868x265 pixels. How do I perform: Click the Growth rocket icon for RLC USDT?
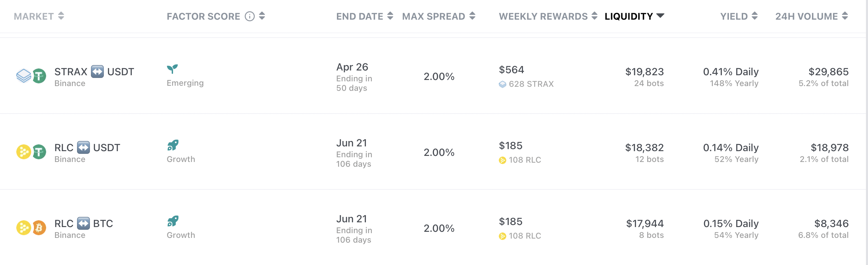coord(173,145)
